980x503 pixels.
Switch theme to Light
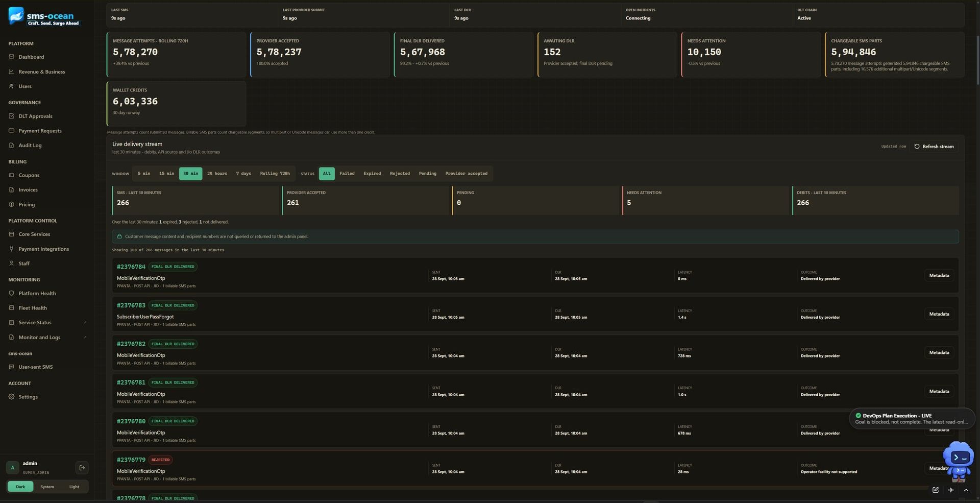(x=74, y=487)
